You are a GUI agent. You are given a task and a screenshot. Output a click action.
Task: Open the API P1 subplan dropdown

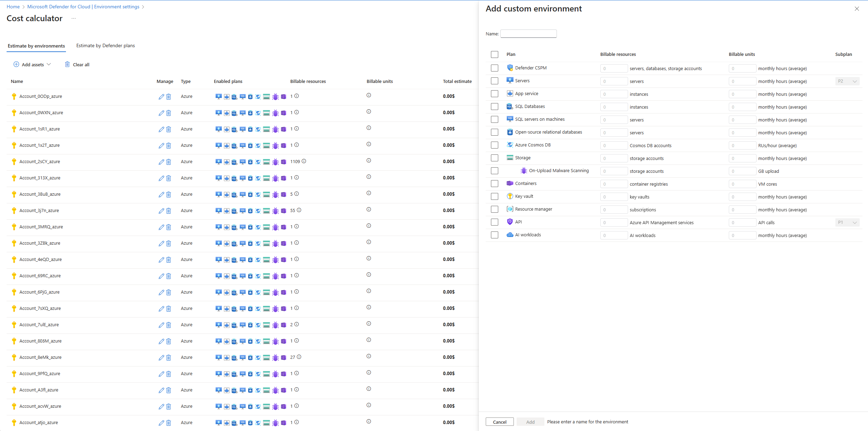point(847,222)
